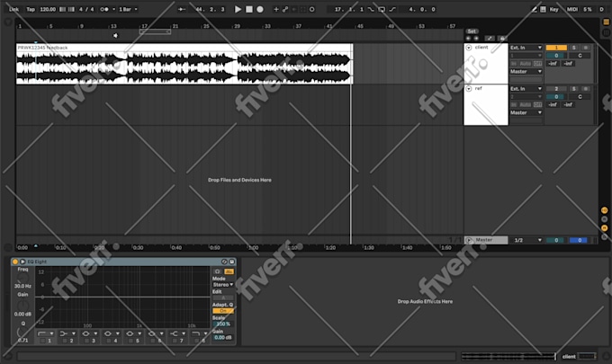Switch to Session View via top-right selector

(604, 32)
